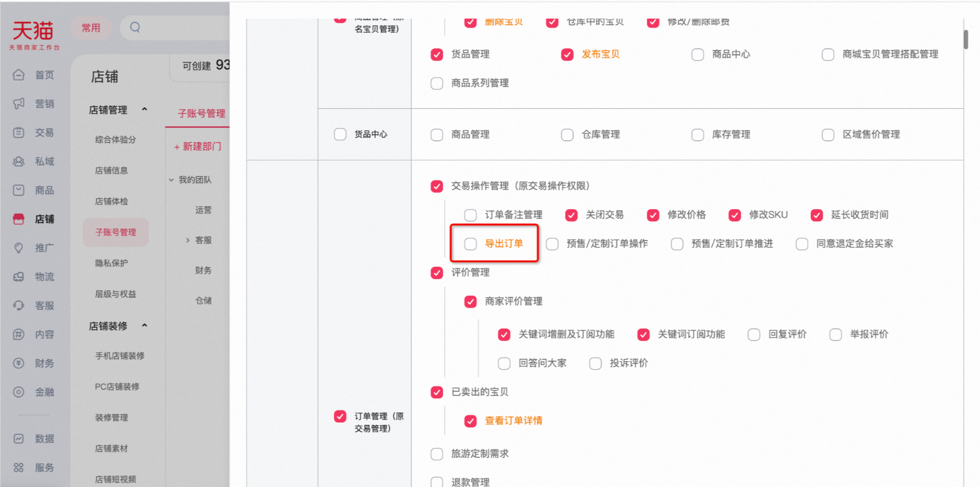This screenshot has width=980, height=487.
Task: Uncheck the 查看订单详情 checkbox
Action: tap(470, 421)
